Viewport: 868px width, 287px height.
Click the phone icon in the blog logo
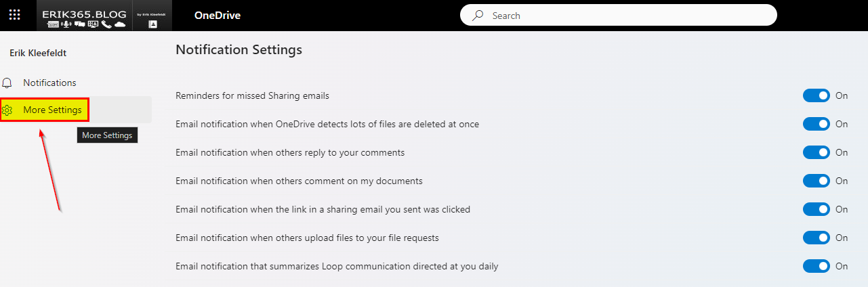[x=106, y=24]
